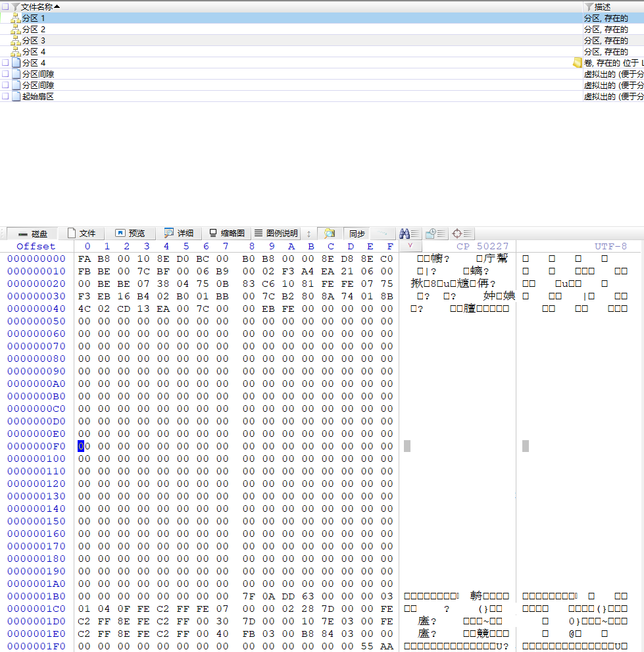Click the filter funnel icon beside 文件名称
644x652 pixels.
click(x=15, y=7)
